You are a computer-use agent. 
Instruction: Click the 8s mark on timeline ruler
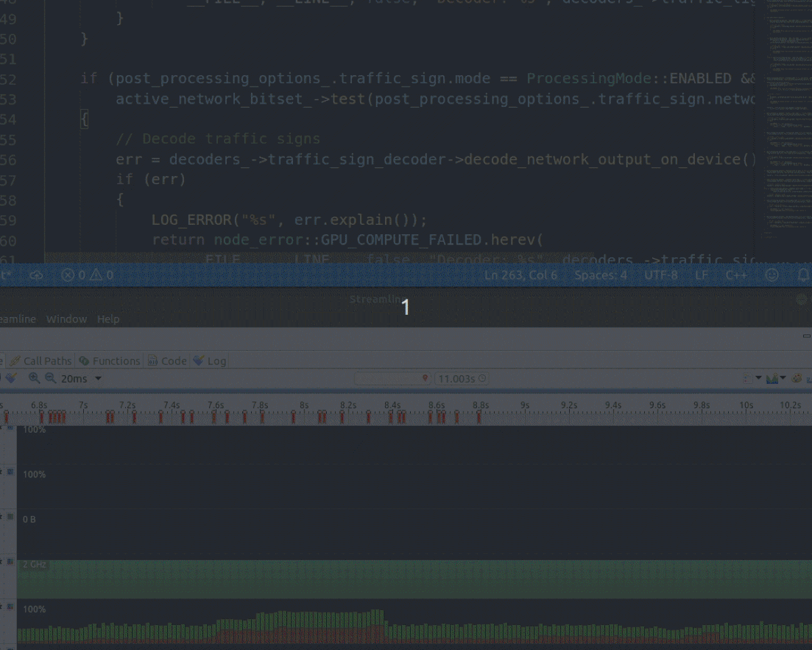coord(304,405)
